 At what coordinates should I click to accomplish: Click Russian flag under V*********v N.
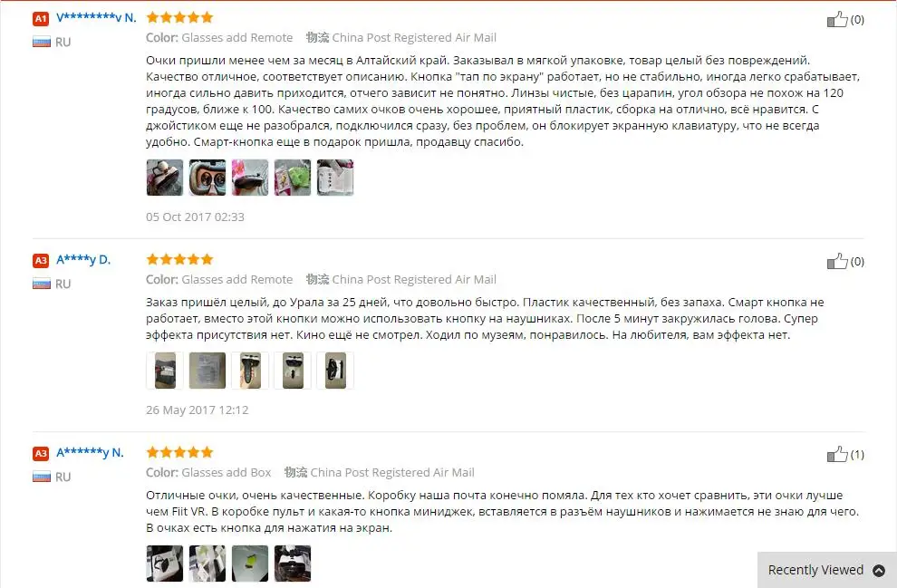click(x=41, y=42)
